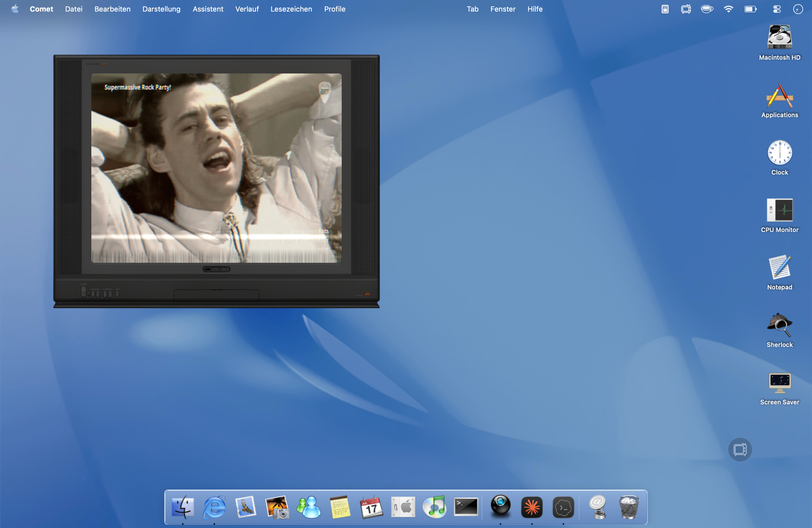
Task: Launch iTunes from the dock
Action: click(435, 507)
